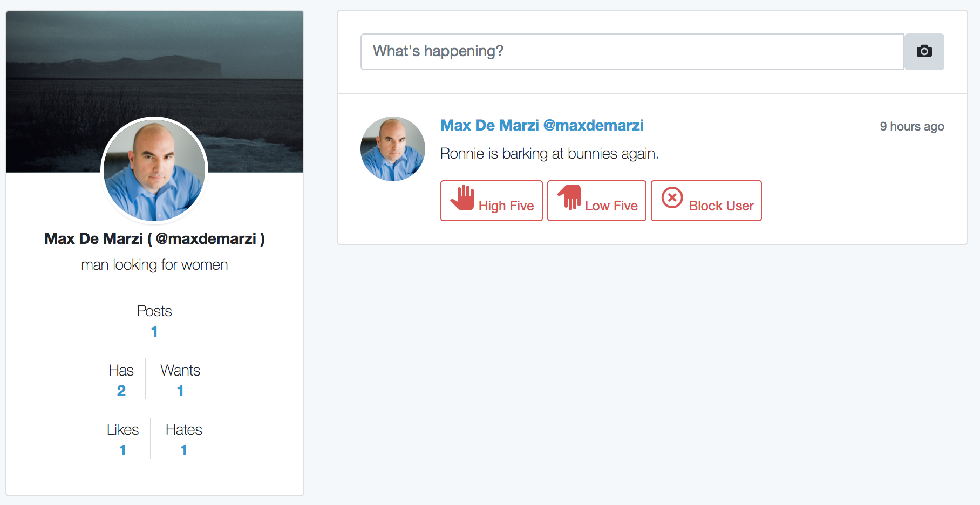Open the Wants count number

(x=180, y=391)
